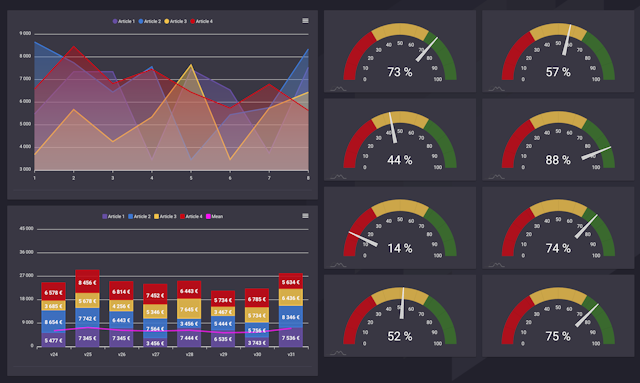Image resolution: width=640 pixels, height=383 pixels.
Task: Select the 7 645 € bar segment
Action: pos(189,309)
